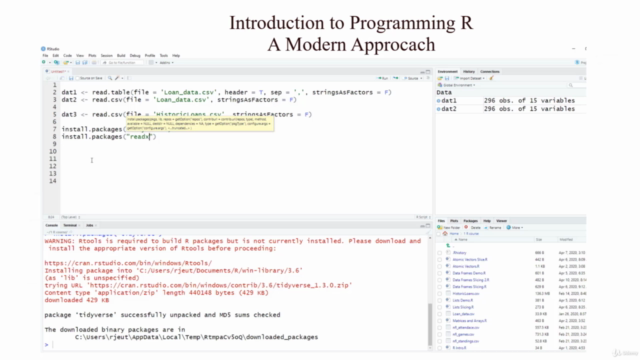
Task: Switch to the Viewer tab
Action: click(501, 221)
